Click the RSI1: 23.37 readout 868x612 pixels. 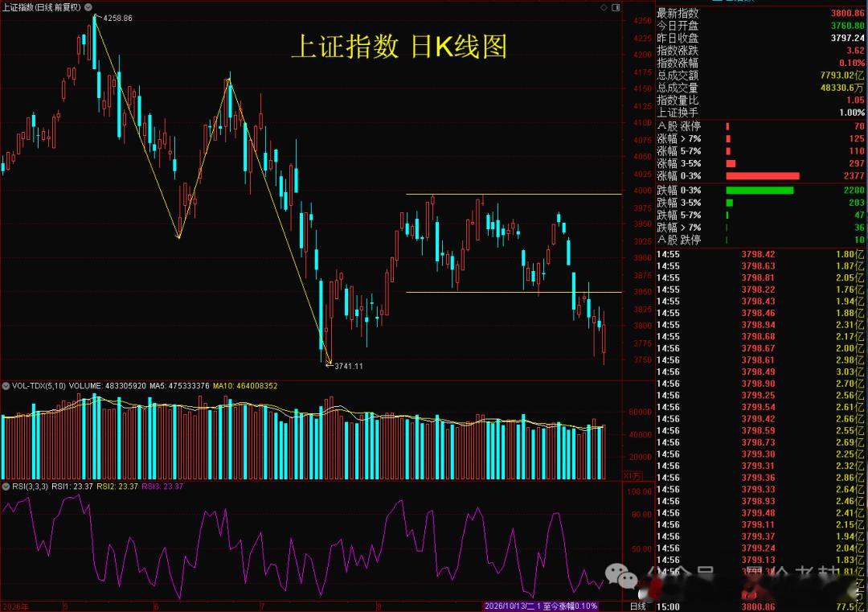[72, 487]
